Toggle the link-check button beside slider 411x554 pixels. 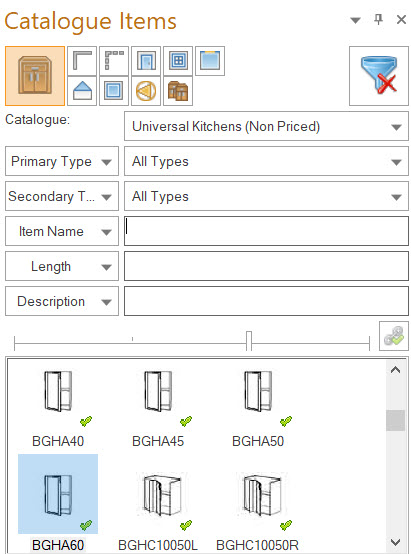click(x=394, y=336)
